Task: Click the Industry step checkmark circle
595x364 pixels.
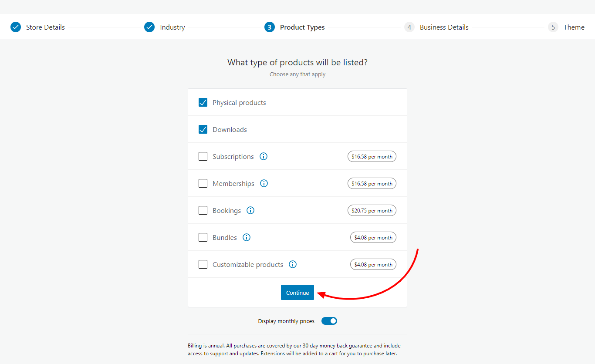Action: tap(149, 27)
